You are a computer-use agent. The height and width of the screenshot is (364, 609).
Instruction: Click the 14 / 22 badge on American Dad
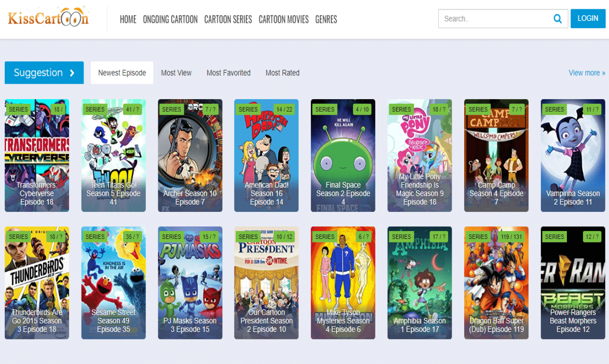[285, 110]
